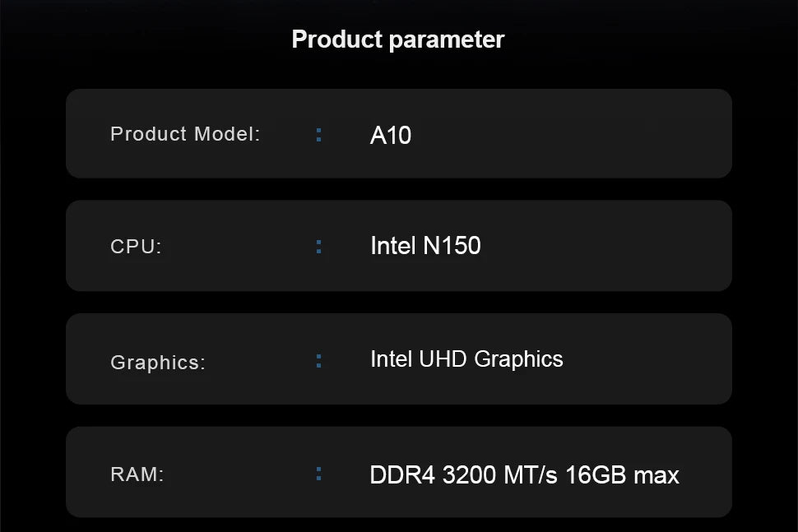Screen dimensions: 798x532
Task: Select the Intel UHD Graphics value
Action: point(466,359)
